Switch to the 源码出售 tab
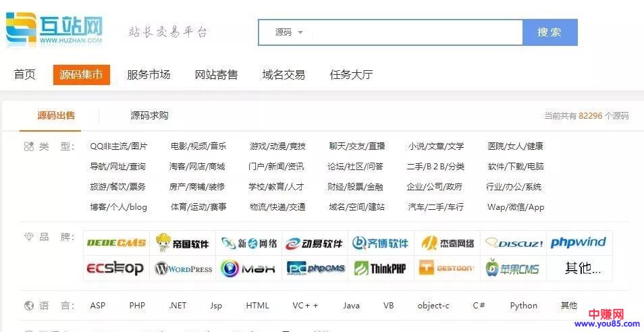 (56, 116)
